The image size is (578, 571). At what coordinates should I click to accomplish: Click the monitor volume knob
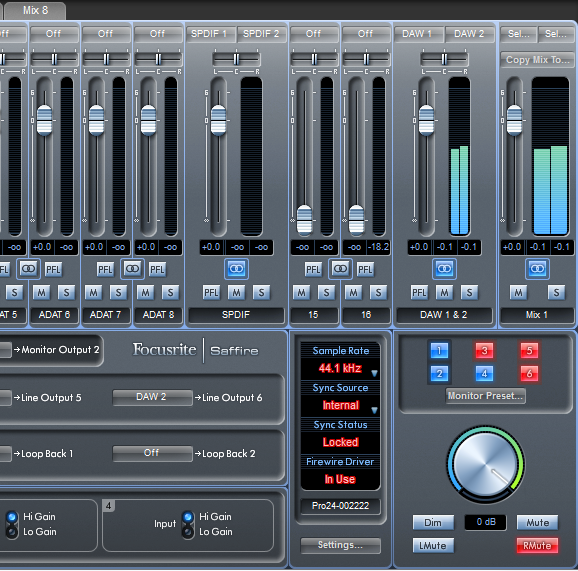(486, 464)
